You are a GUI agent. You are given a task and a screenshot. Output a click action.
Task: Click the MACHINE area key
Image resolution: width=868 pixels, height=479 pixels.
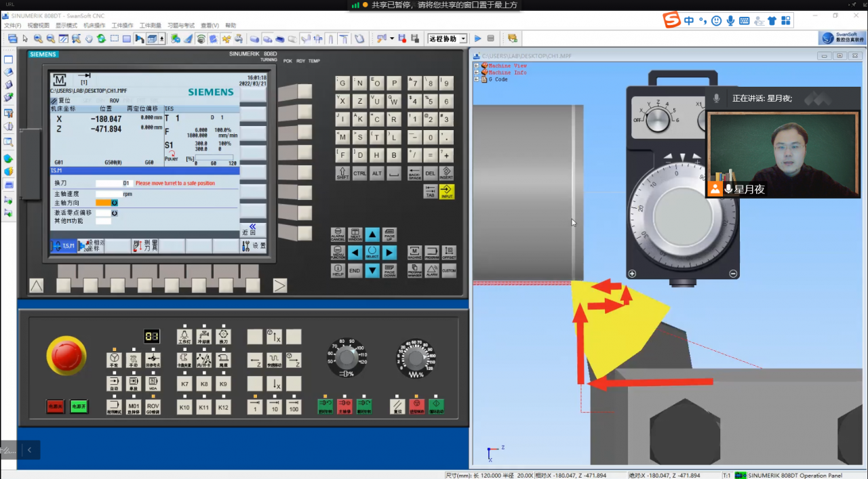(415, 253)
